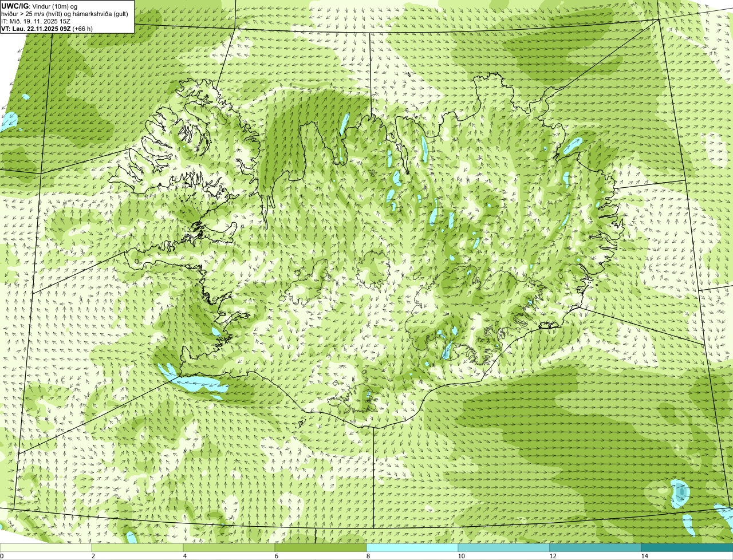
Task: Click the '12' label on the scale
Action: (x=552, y=556)
